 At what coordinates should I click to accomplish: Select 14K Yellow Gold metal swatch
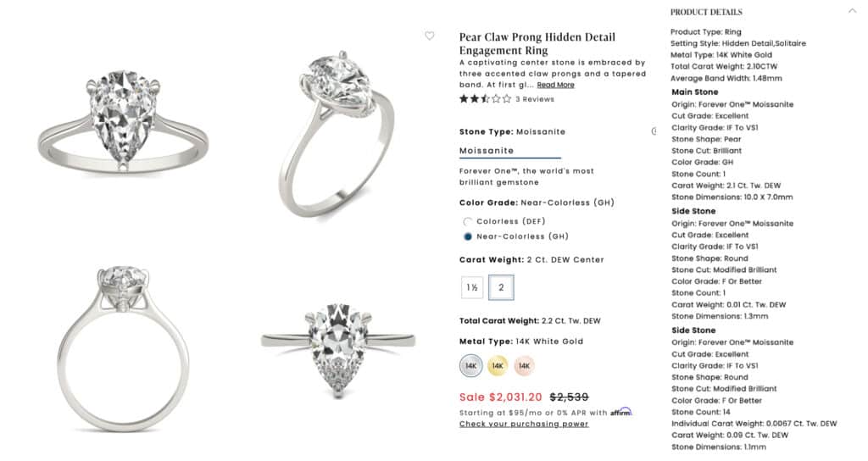(x=498, y=365)
